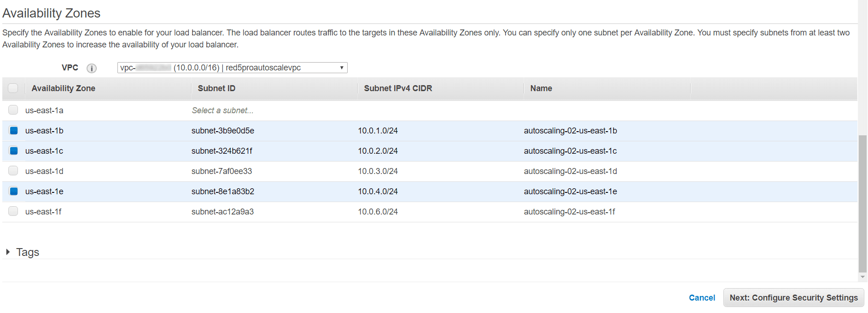
Task: Click the Subnet ID column header
Action: [x=216, y=88]
